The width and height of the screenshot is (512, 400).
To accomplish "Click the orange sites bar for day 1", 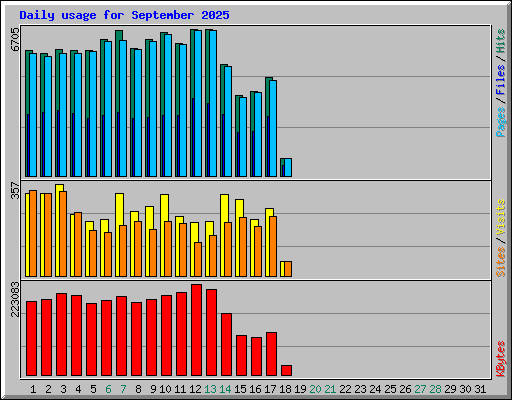I will coord(33,233).
